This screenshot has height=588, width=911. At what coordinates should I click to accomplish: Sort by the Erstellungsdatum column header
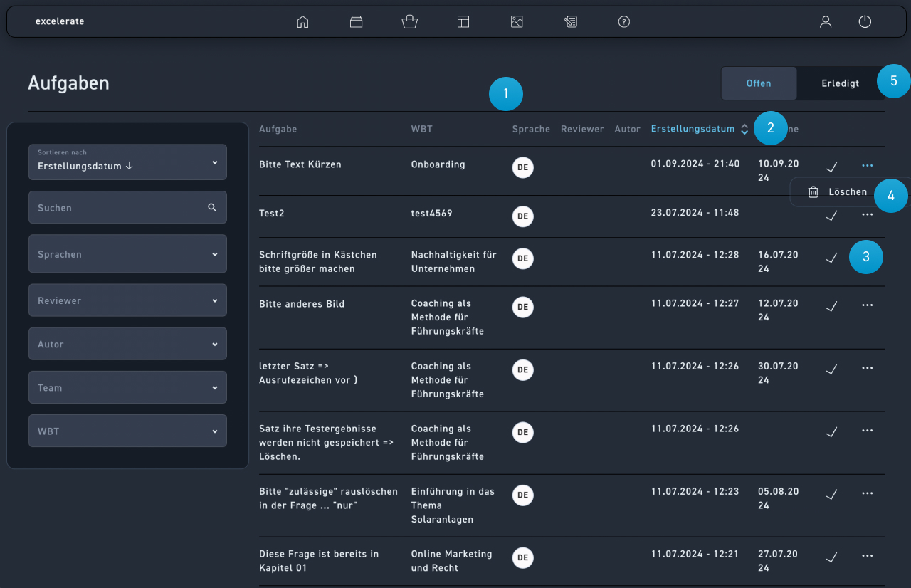pyautogui.click(x=693, y=129)
